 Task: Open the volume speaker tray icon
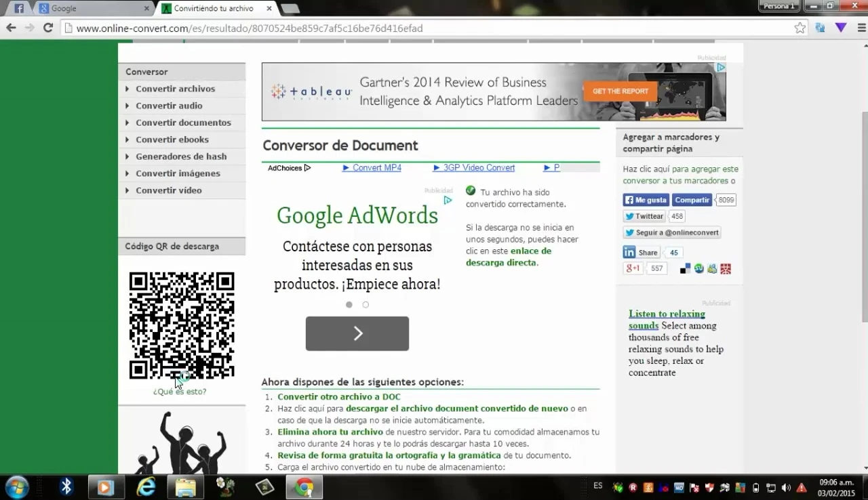[x=786, y=487]
